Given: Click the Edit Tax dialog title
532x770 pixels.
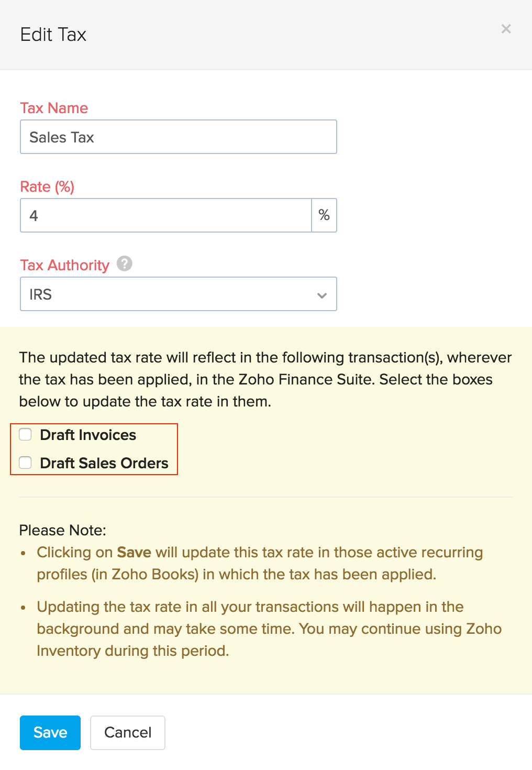Looking at the screenshot, I should pyautogui.click(x=53, y=34).
